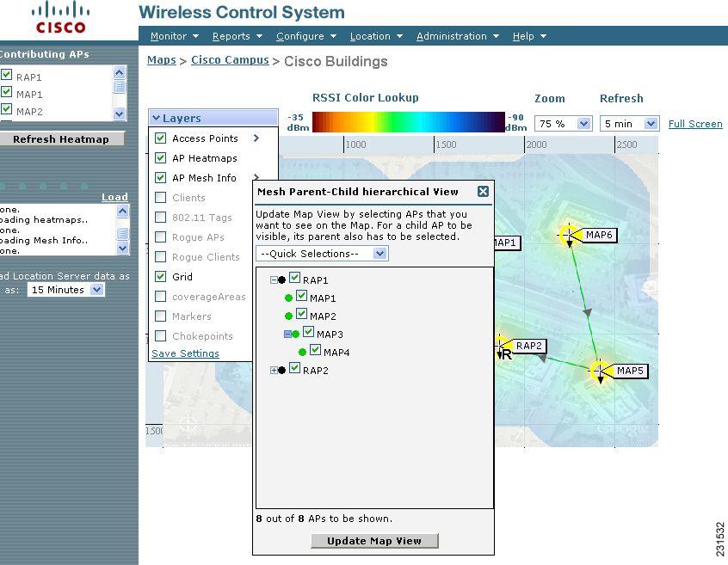Image resolution: width=728 pixels, height=565 pixels.
Task: Uncheck RAP2 in the mesh hierarchy tree
Action: (x=294, y=368)
